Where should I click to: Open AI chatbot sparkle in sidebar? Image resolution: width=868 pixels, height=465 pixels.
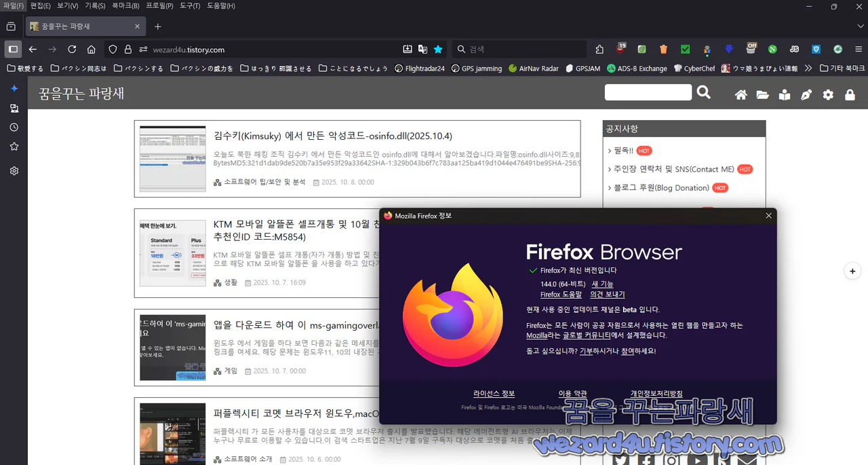[14, 89]
